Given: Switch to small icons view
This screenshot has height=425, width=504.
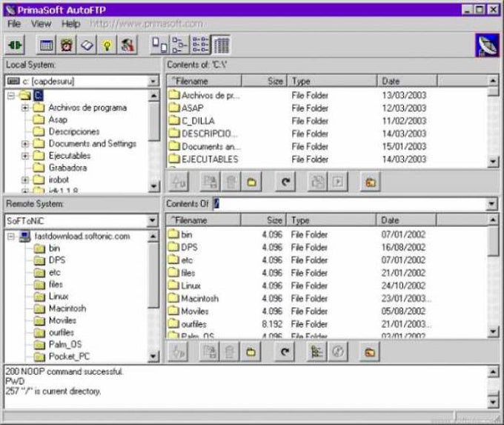Looking at the screenshot, I should 180,45.
